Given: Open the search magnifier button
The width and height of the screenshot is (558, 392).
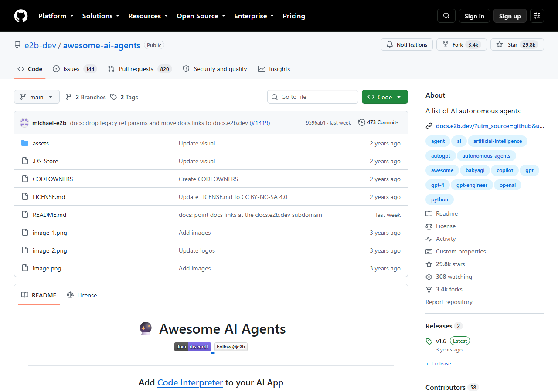Looking at the screenshot, I should click(446, 16).
